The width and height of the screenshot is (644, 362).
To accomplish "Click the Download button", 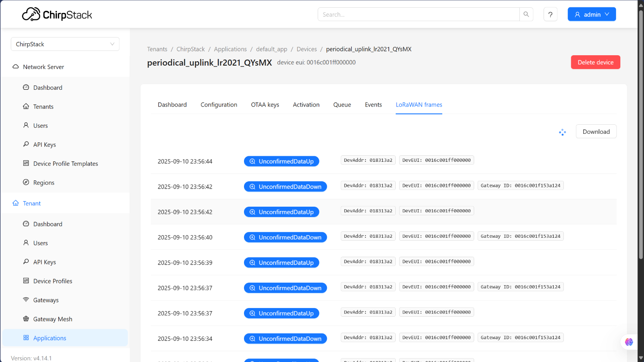I will point(596,132).
